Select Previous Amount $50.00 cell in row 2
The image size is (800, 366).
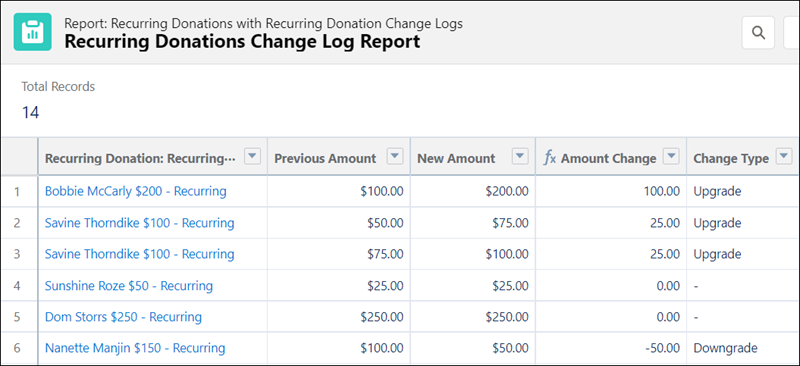339,223
